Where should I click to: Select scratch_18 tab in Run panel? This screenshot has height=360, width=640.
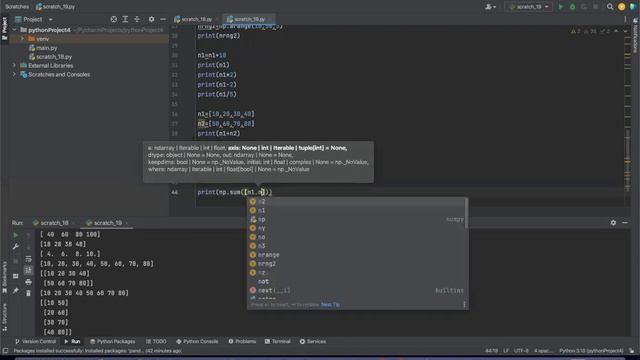click(x=53, y=223)
